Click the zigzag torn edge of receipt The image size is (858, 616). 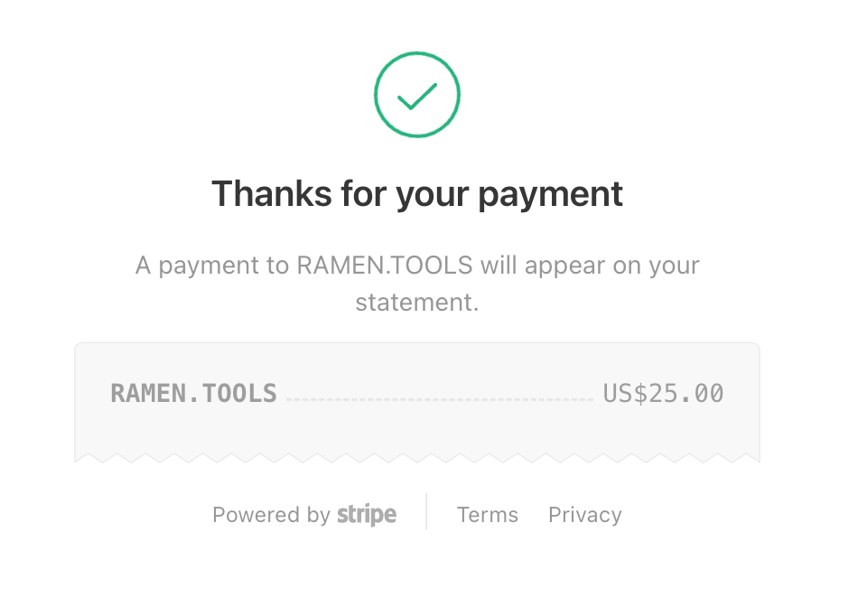(417, 459)
